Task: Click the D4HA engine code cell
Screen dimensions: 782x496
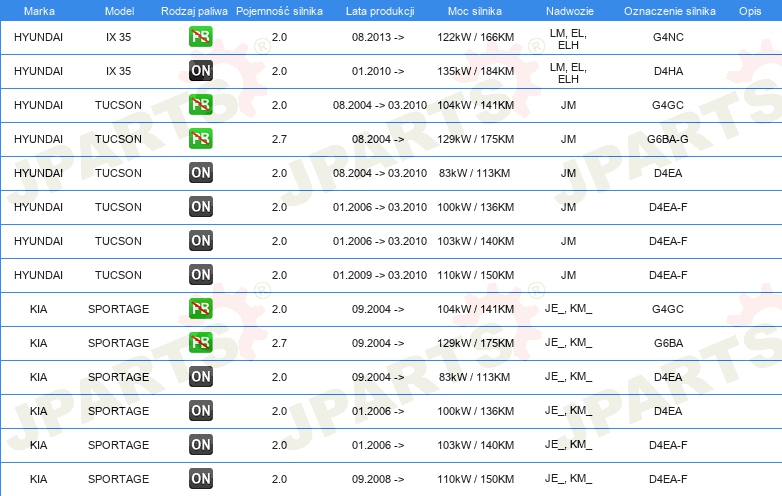Action: pos(668,71)
